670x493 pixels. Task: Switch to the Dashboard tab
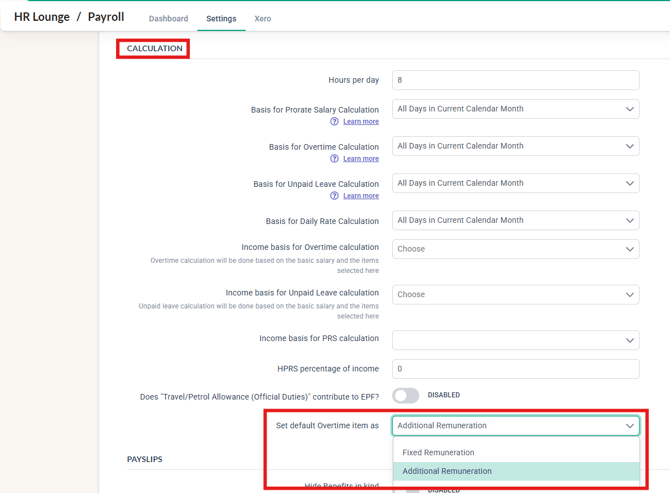pyautogui.click(x=168, y=19)
